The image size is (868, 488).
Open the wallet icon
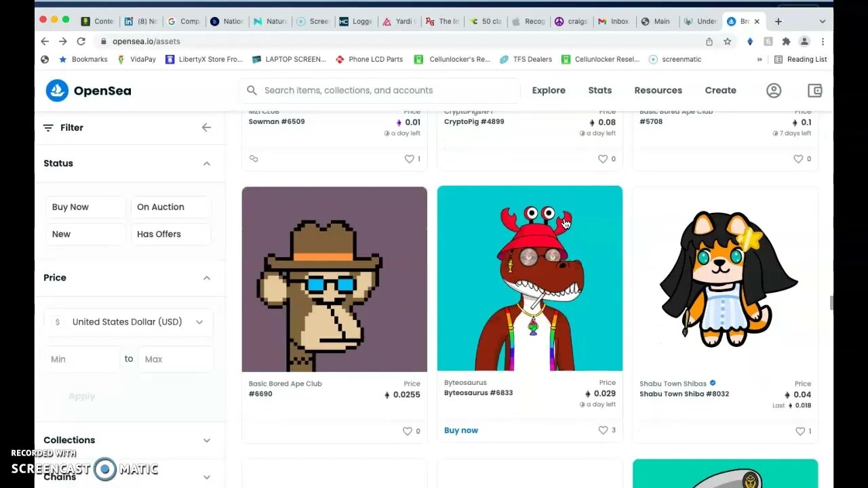tap(814, 90)
